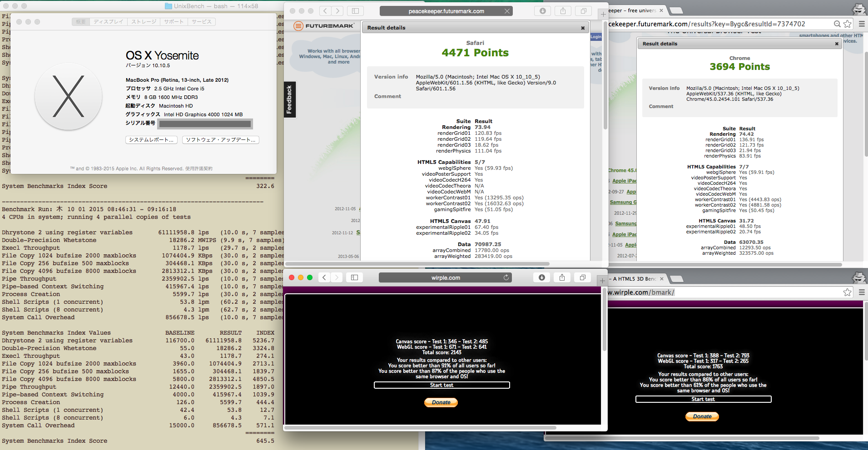Click the '3694 Points' Chrome score

point(740,67)
